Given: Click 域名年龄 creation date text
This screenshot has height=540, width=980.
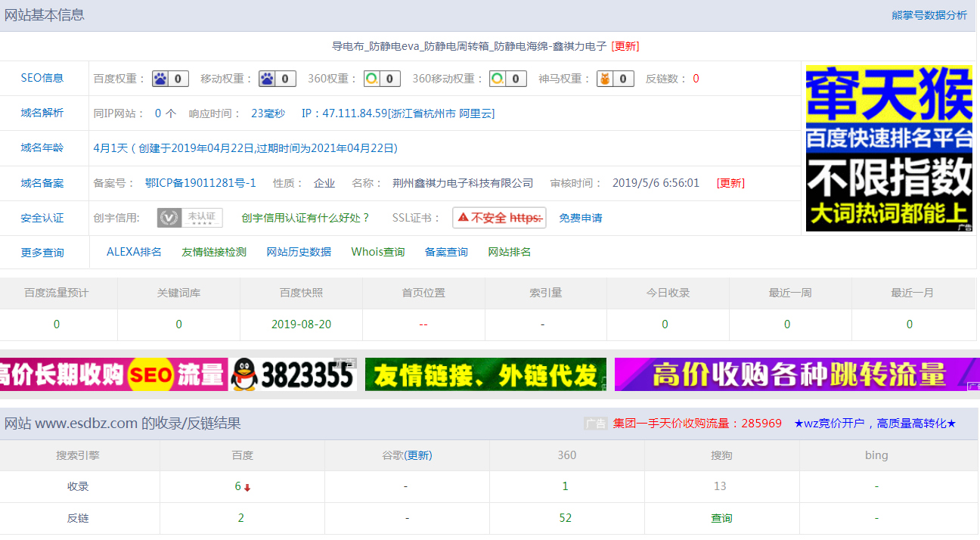Looking at the screenshot, I should click(x=245, y=148).
